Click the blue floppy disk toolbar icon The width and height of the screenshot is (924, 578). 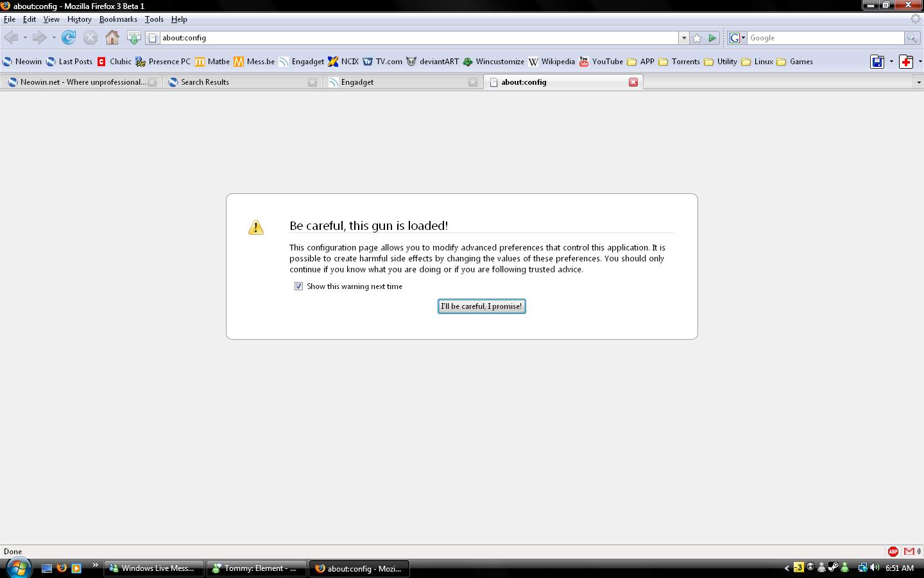[x=877, y=62]
